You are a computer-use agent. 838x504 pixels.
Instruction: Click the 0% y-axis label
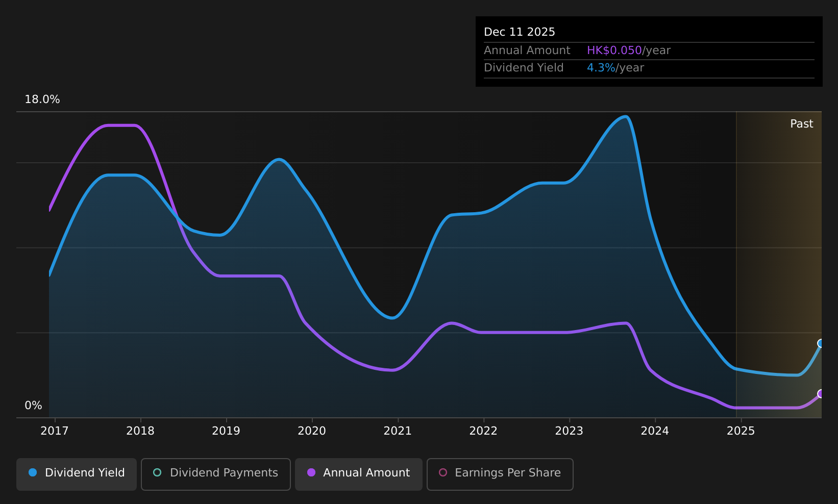click(33, 406)
